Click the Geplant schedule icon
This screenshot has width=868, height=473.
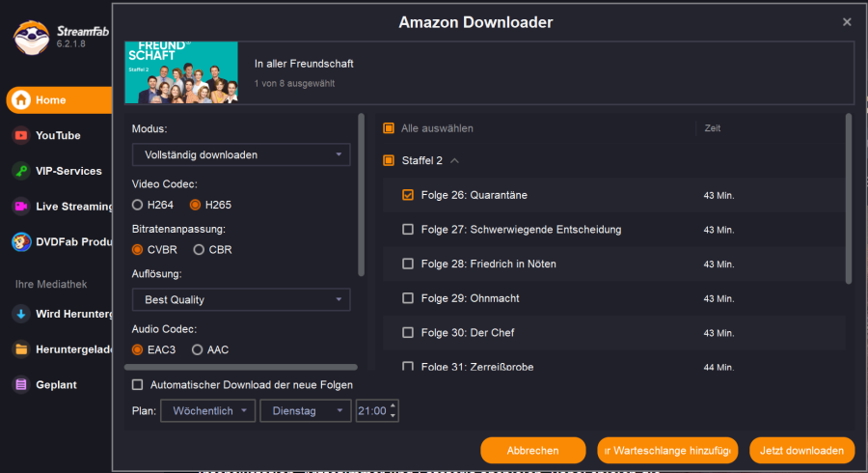(21, 385)
